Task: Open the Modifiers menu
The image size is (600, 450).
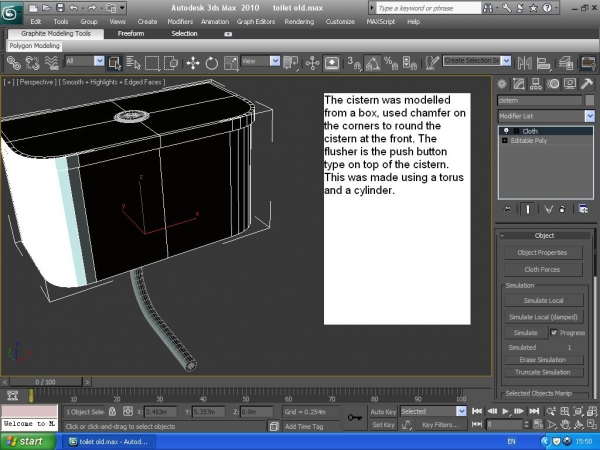Action: pos(180,22)
